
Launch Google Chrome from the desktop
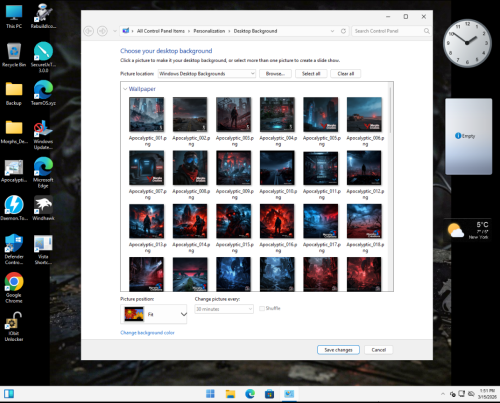[14, 287]
